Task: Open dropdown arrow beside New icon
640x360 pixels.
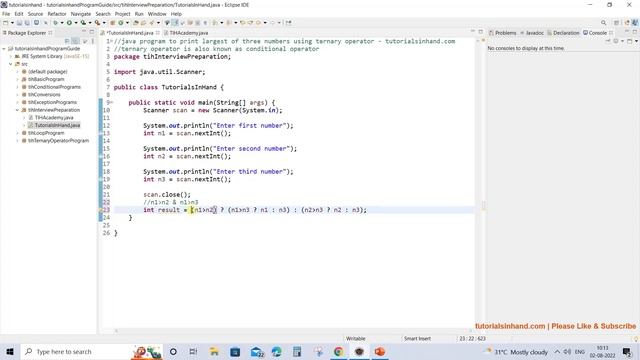Action: pos(12,23)
